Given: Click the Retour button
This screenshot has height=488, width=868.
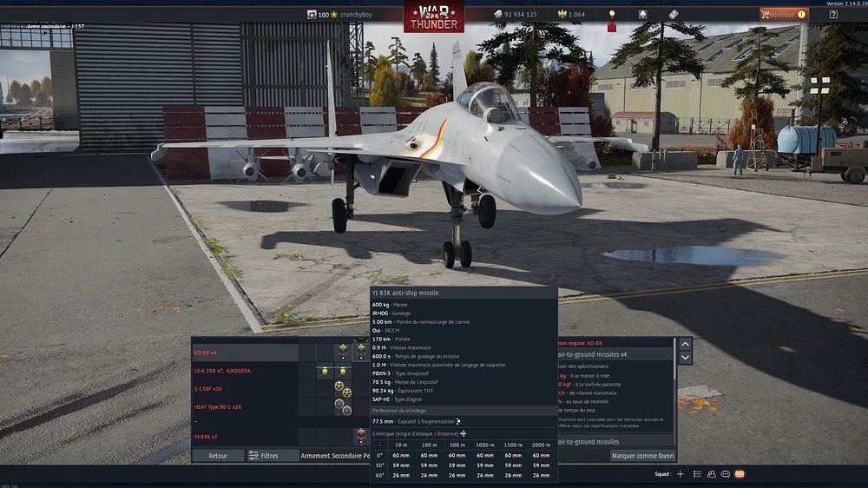Looking at the screenshot, I should click(218, 455).
